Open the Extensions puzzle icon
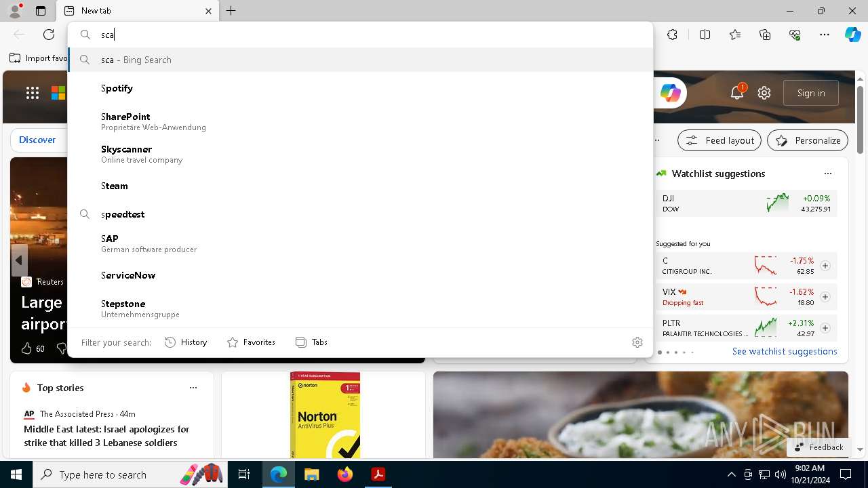The width and height of the screenshot is (868, 488). pyautogui.click(x=672, y=35)
